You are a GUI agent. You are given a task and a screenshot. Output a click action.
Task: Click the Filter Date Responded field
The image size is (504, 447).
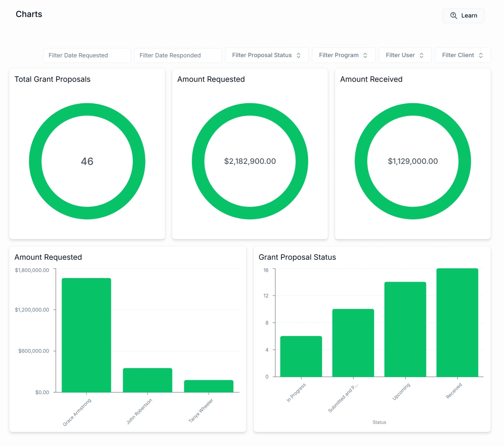178,55
